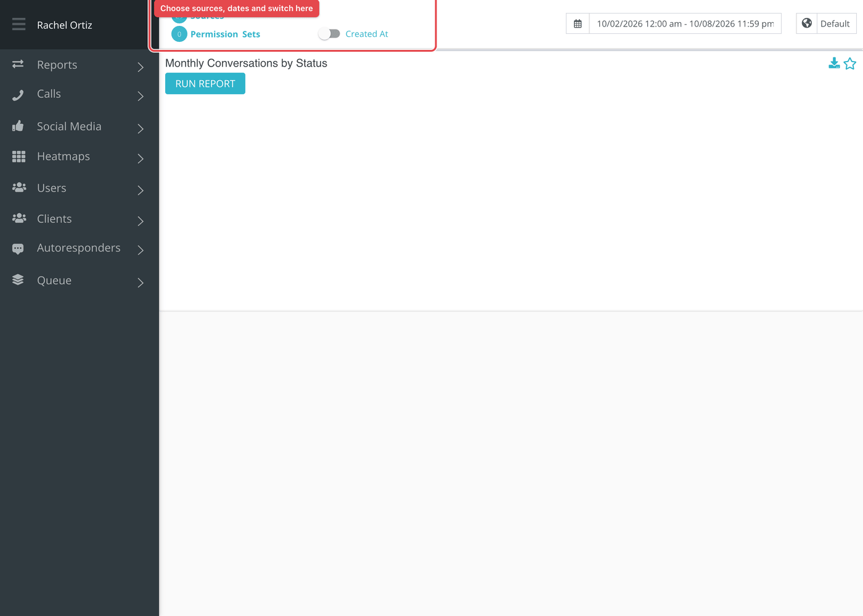
Task: Expand the Queue chevron
Action: (x=141, y=283)
